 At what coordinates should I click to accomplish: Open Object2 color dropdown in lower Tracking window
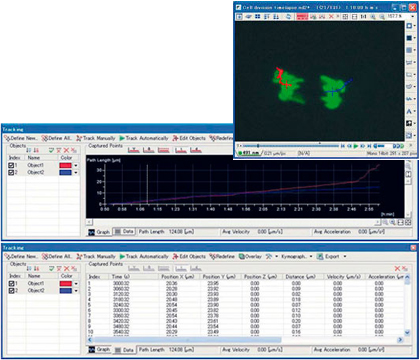coord(76,291)
